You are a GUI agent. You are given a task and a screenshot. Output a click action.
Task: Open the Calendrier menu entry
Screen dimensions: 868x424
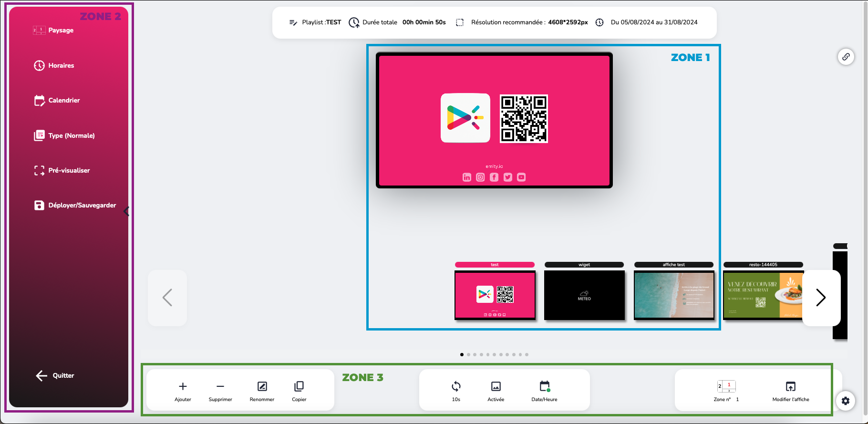[x=56, y=100]
